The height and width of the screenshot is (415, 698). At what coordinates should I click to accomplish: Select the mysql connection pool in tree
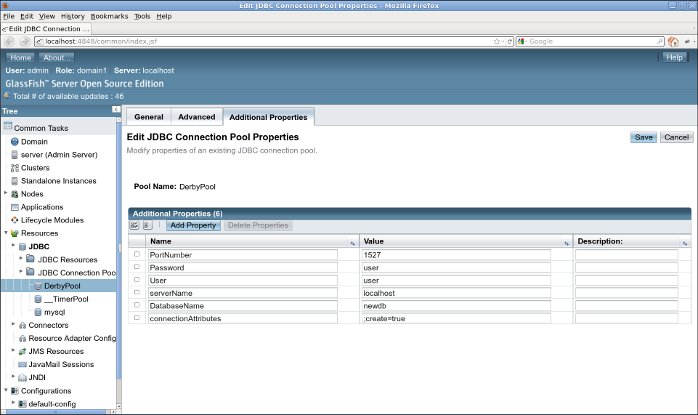[55, 312]
